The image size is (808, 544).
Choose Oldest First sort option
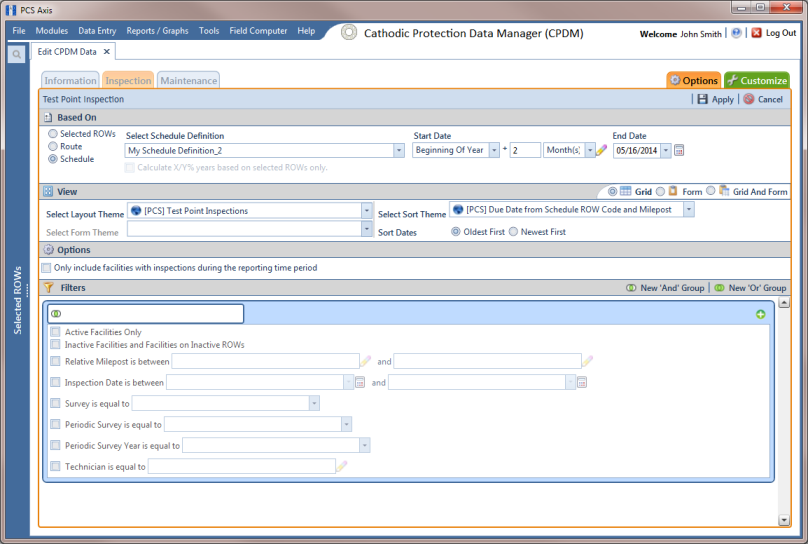click(x=456, y=232)
